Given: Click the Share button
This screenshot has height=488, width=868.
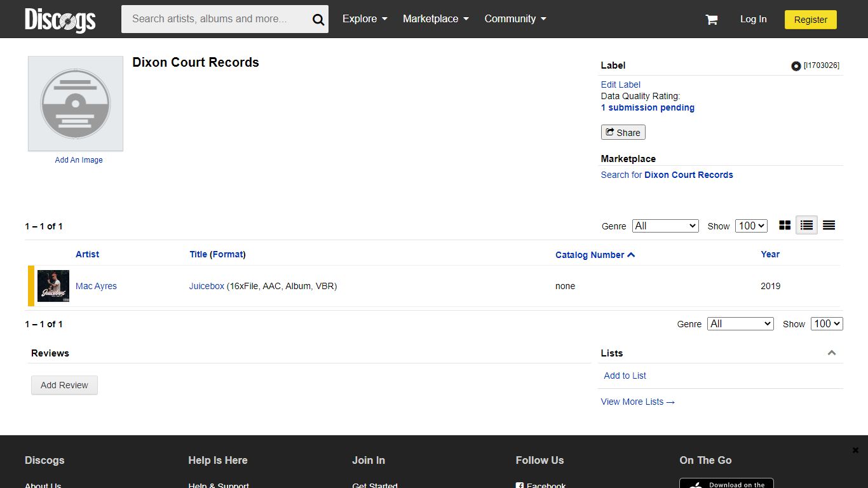Looking at the screenshot, I should (x=623, y=132).
